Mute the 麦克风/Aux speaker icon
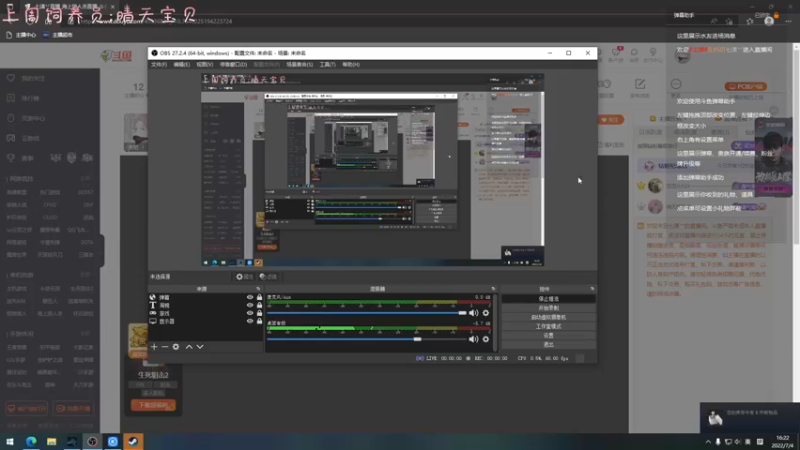 [x=473, y=313]
